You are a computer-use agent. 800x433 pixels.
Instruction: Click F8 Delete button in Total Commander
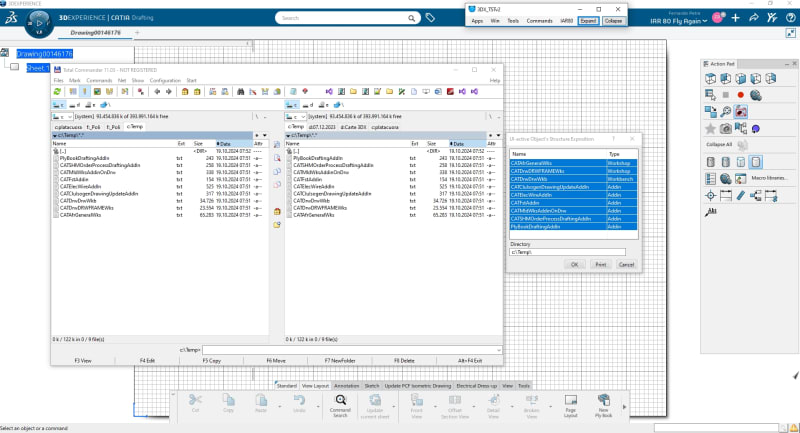coord(404,361)
